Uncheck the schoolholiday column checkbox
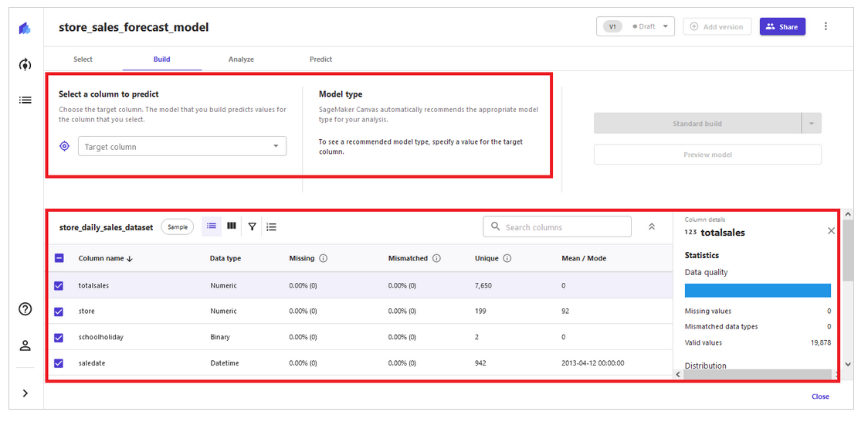The width and height of the screenshot is (868, 422). 59,337
